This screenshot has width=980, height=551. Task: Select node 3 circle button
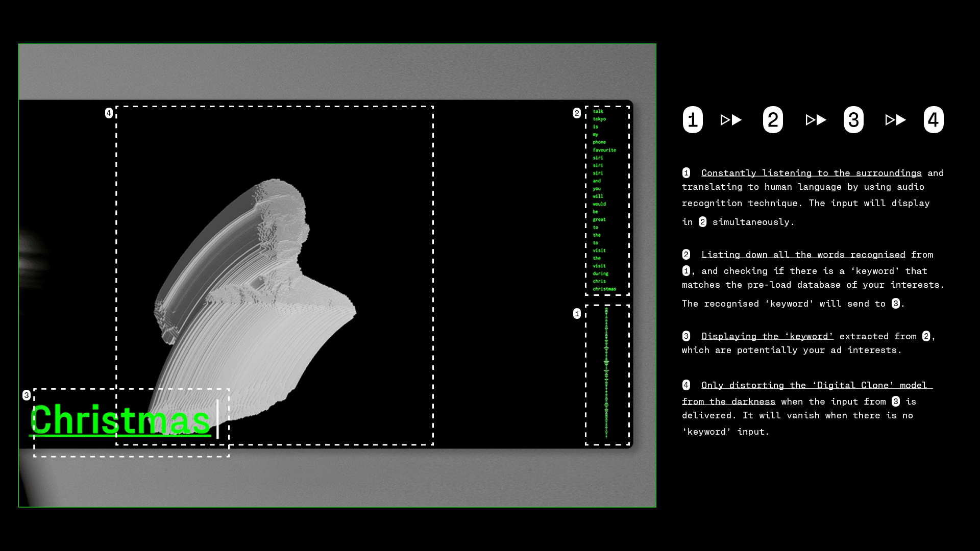pyautogui.click(x=853, y=120)
